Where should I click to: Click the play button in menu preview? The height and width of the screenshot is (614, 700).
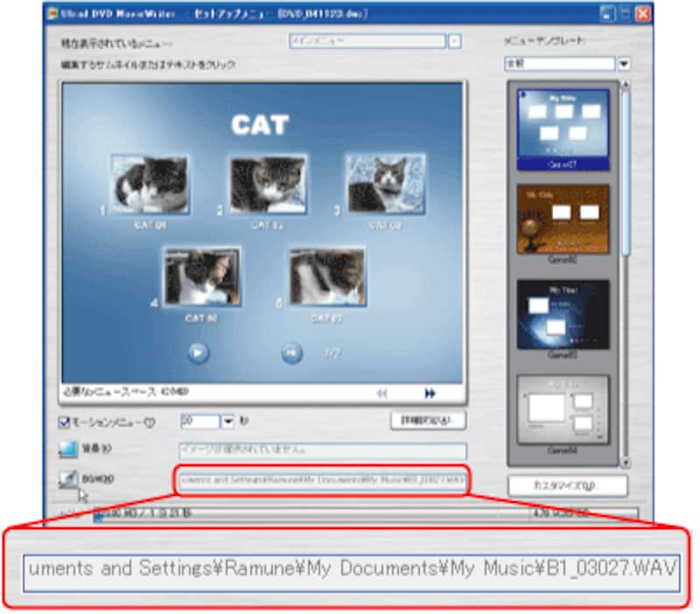[198, 353]
